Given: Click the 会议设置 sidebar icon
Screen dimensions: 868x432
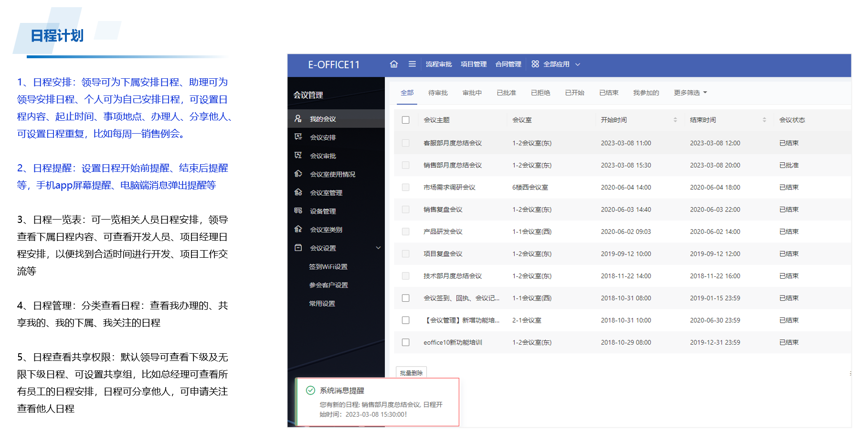Looking at the screenshot, I should [x=298, y=248].
